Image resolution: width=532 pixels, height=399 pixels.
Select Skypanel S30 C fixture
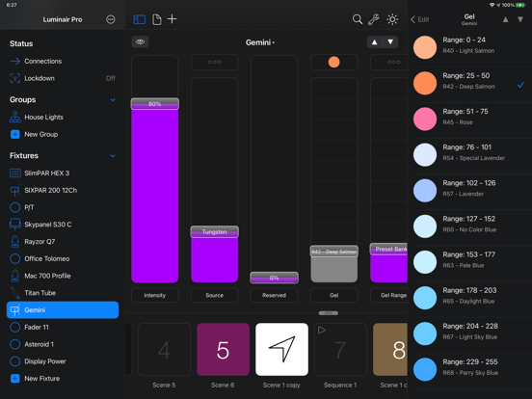click(x=63, y=225)
